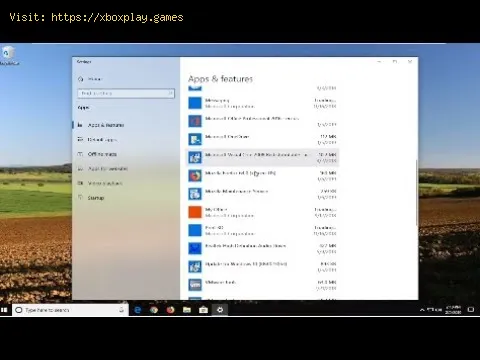
Task: Click the Realtek High Definition Audio Driver icon
Action: tap(195, 248)
